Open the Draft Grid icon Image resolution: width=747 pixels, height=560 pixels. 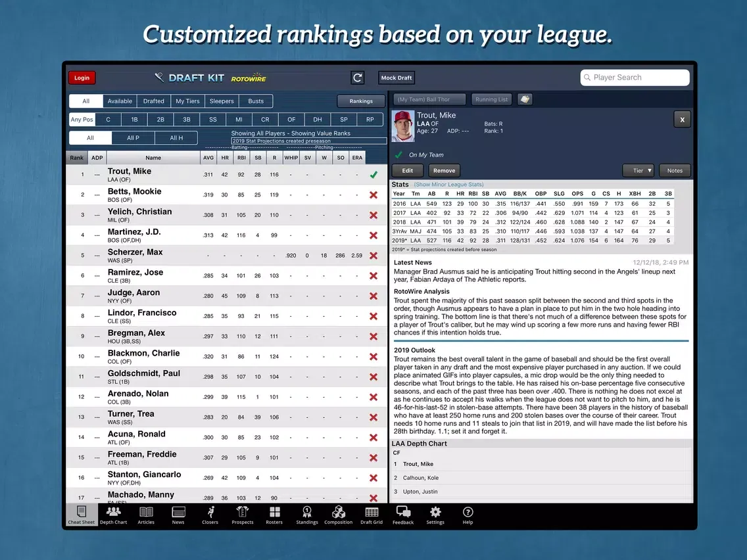372,515
